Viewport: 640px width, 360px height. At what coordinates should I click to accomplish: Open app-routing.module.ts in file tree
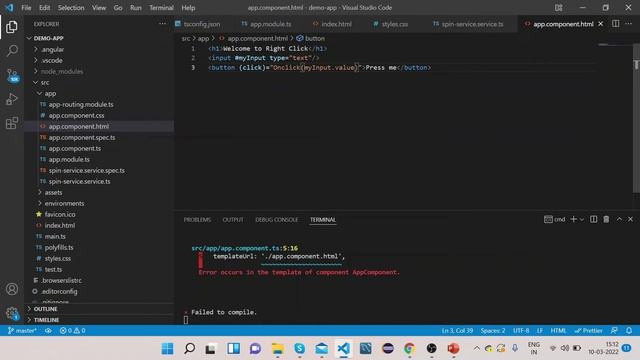(x=81, y=104)
